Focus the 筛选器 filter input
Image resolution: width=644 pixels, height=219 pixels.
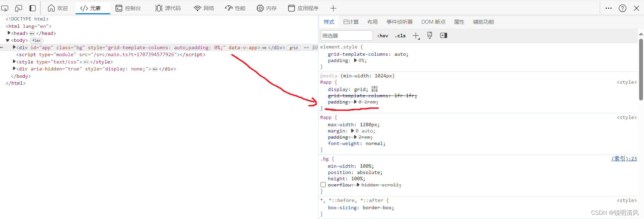click(346, 36)
